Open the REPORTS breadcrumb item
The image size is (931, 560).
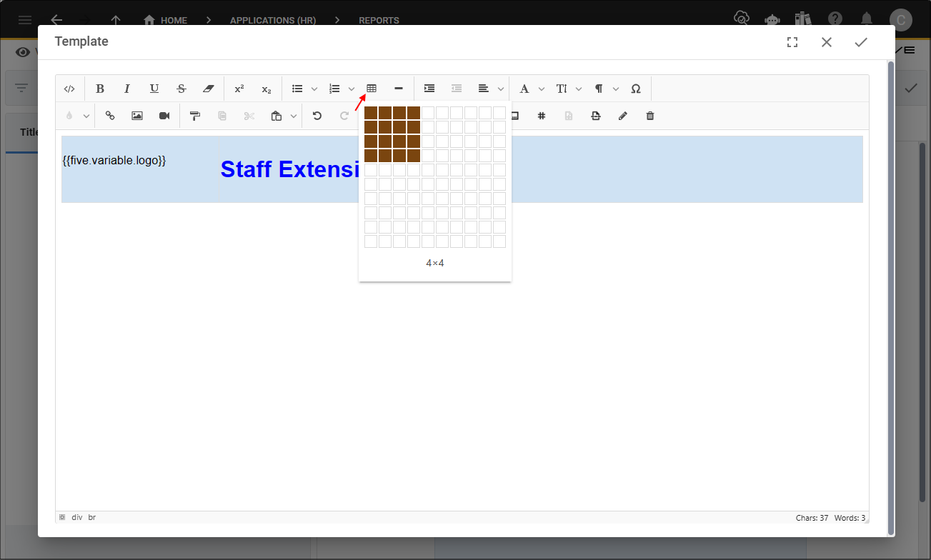[379, 20]
